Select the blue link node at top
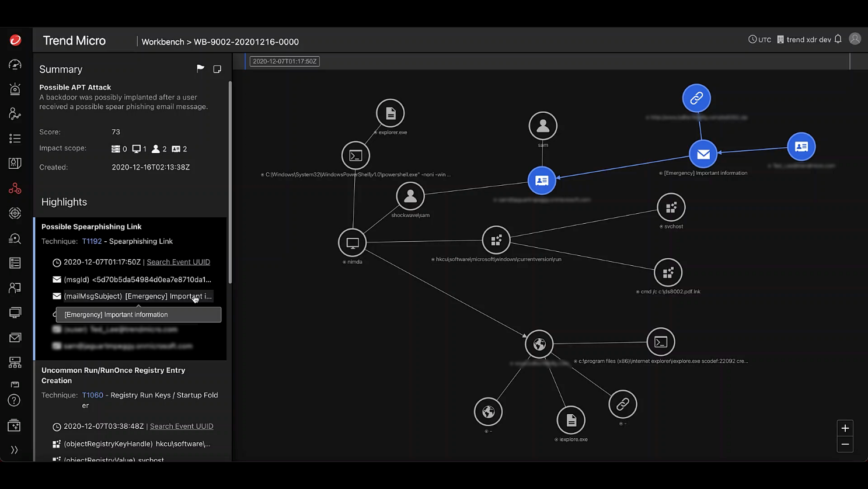 (696, 98)
